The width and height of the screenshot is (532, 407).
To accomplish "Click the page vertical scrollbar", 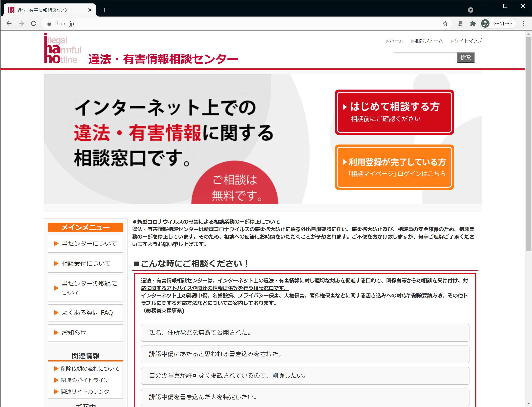I will (528, 145).
